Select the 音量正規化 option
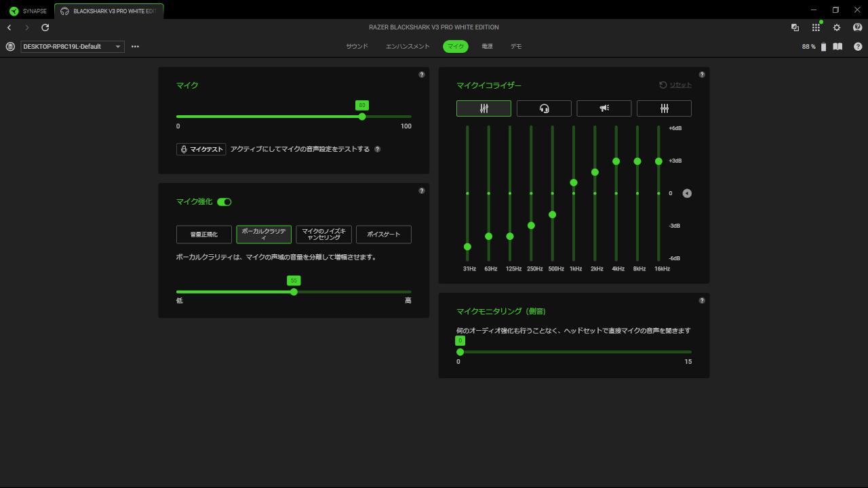This screenshot has width=868, height=488. pyautogui.click(x=204, y=235)
